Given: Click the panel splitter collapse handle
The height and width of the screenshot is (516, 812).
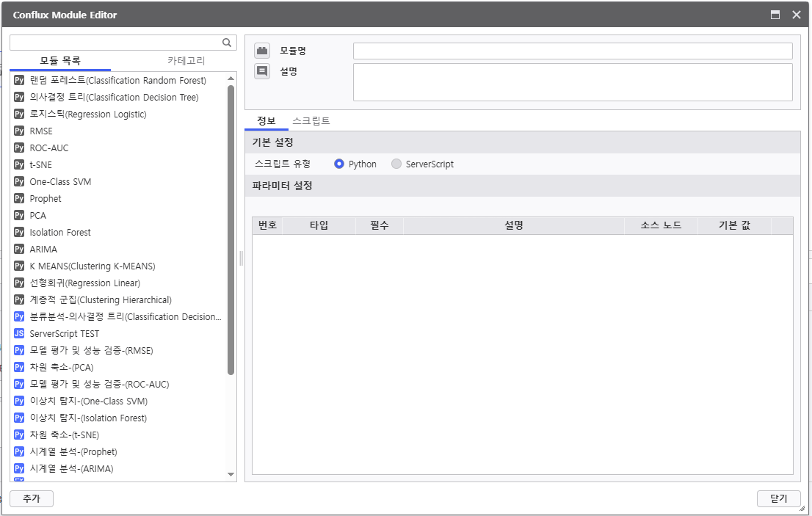Looking at the screenshot, I should tap(241, 258).
